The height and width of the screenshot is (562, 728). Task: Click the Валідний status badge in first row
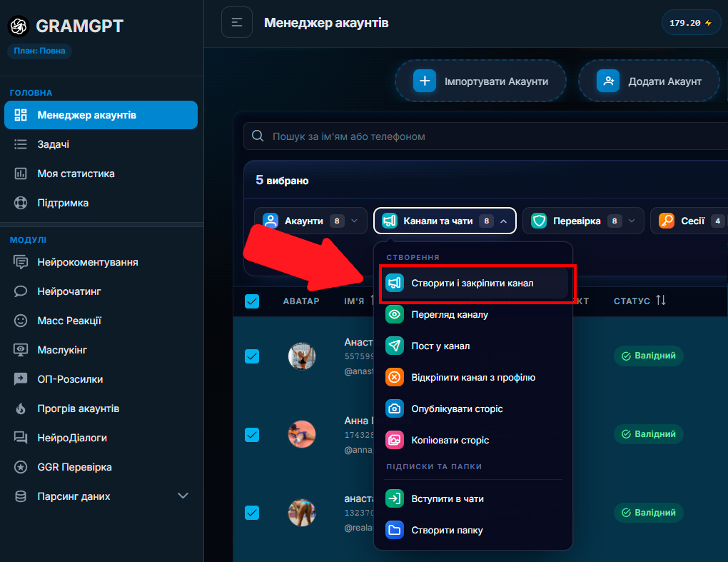[649, 356]
